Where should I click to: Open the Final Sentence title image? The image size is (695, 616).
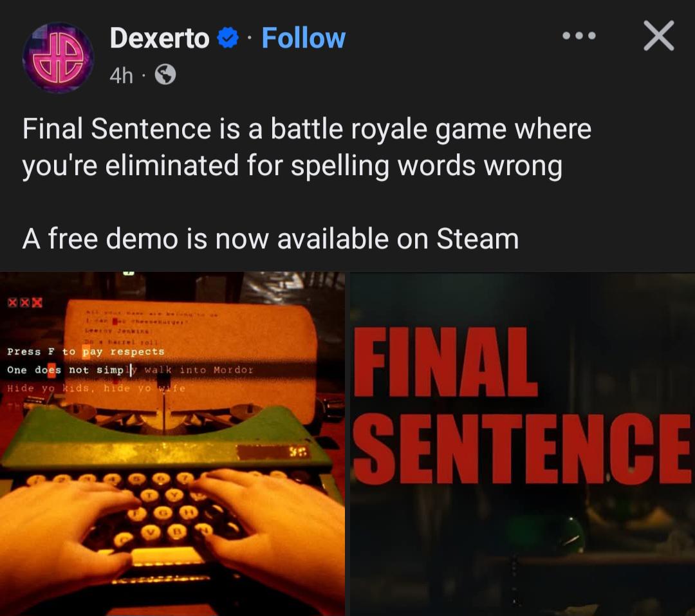point(523,443)
